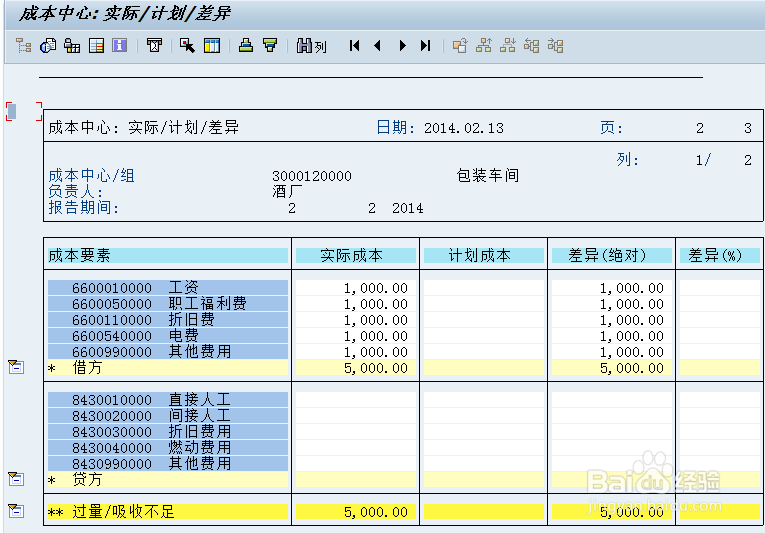Click the 成本要素 column header

[x=168, y=255]
